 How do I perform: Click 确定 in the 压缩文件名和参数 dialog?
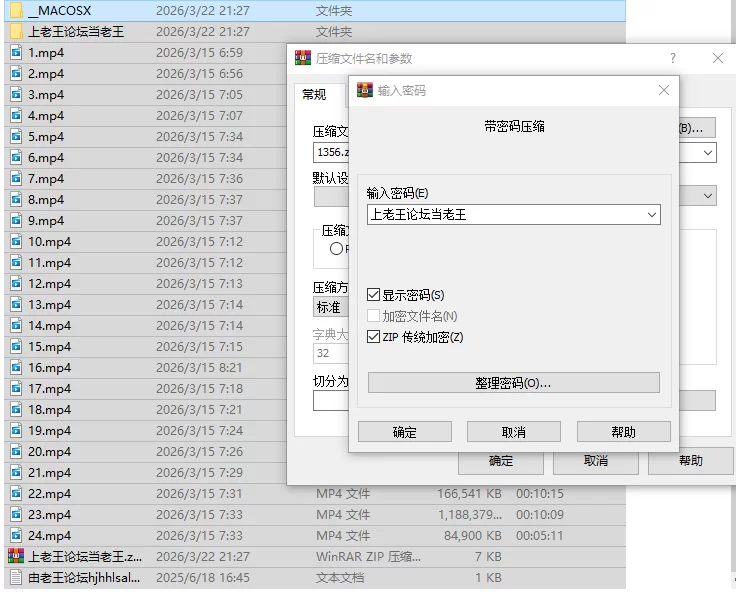point(501,461)
